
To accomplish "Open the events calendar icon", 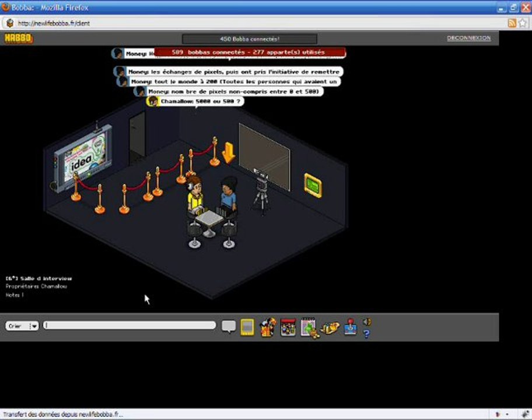I will pos(309,327).
